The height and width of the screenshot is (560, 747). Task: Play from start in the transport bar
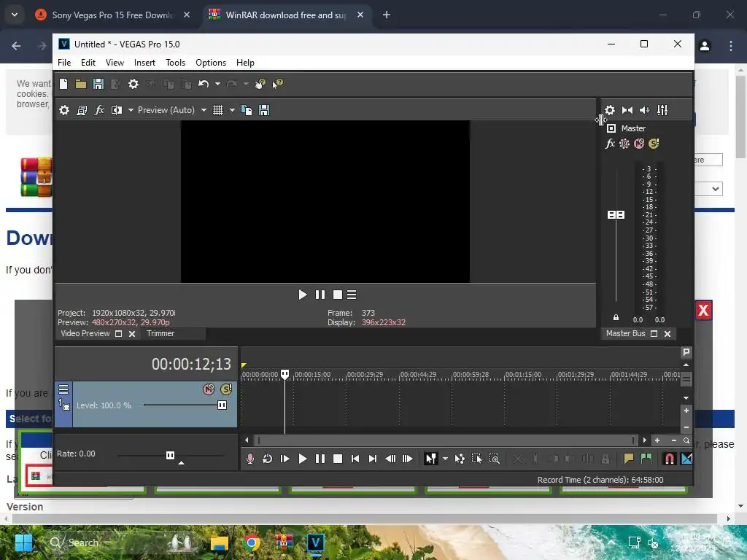tap(285, 459)
